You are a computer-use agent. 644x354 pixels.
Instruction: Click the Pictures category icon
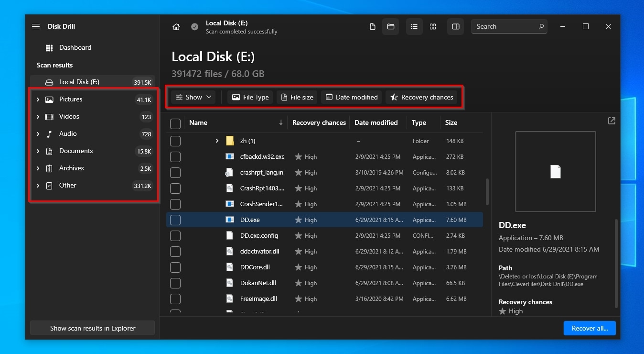(x=49, y=100)
